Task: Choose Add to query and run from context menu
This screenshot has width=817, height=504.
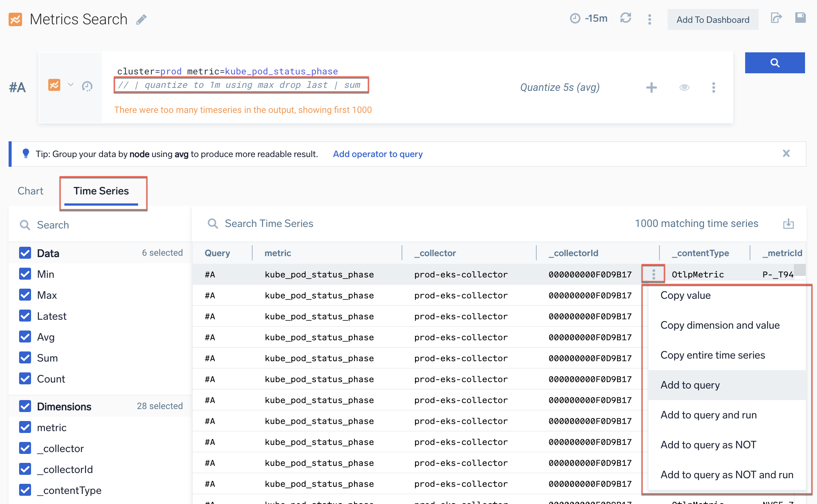Action: pyautogui.click(x=708, y=415)
